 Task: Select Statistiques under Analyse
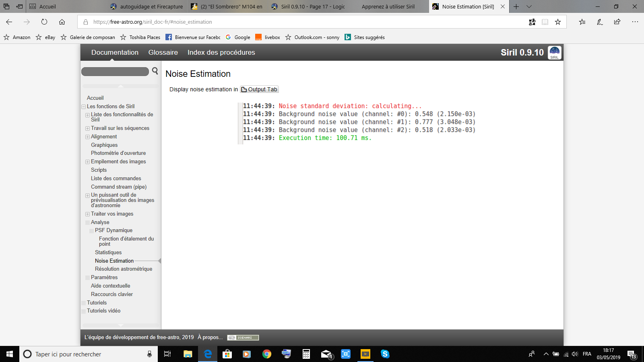108,253
